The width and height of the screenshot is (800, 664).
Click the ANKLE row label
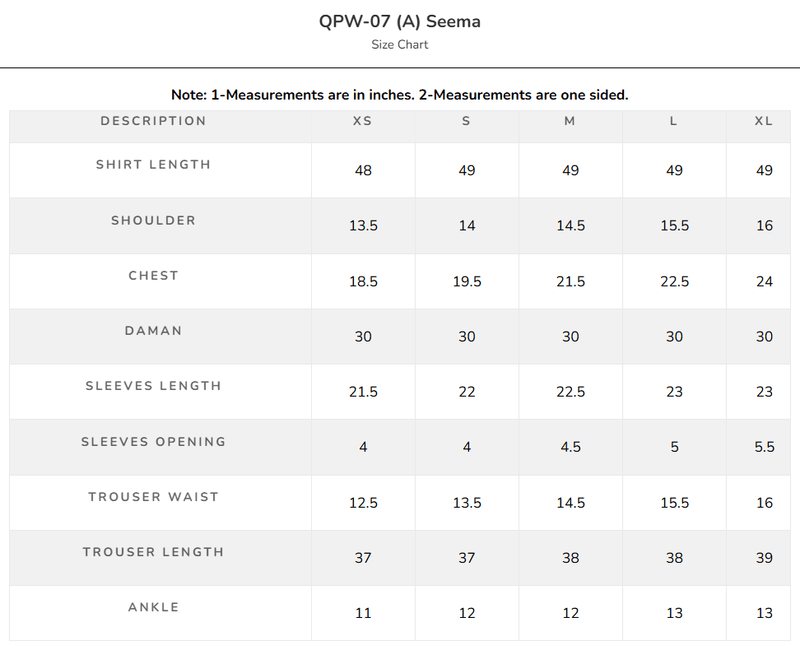coord(154,607)
